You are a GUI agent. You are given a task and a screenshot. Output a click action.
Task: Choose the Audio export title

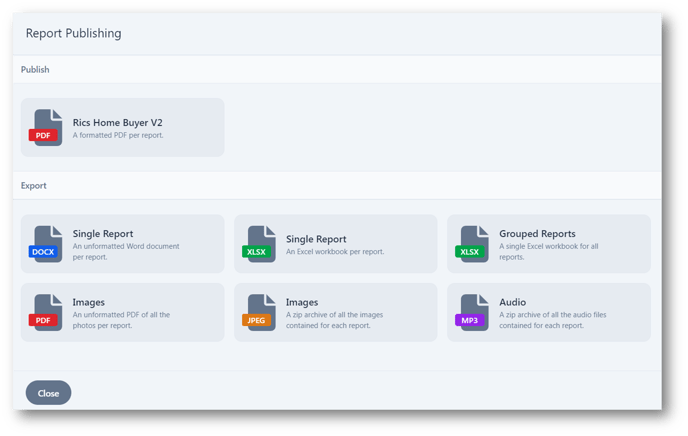pos(512,302)
